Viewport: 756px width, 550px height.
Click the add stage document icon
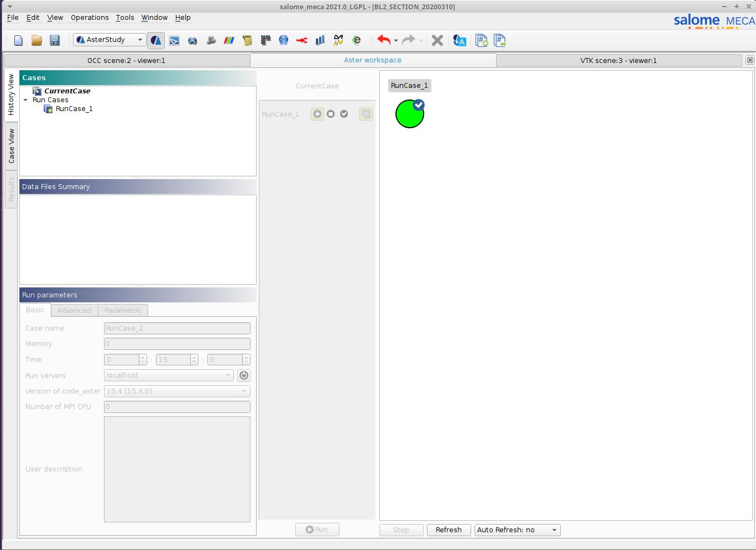pyautogui.click(x=482, y=40)
